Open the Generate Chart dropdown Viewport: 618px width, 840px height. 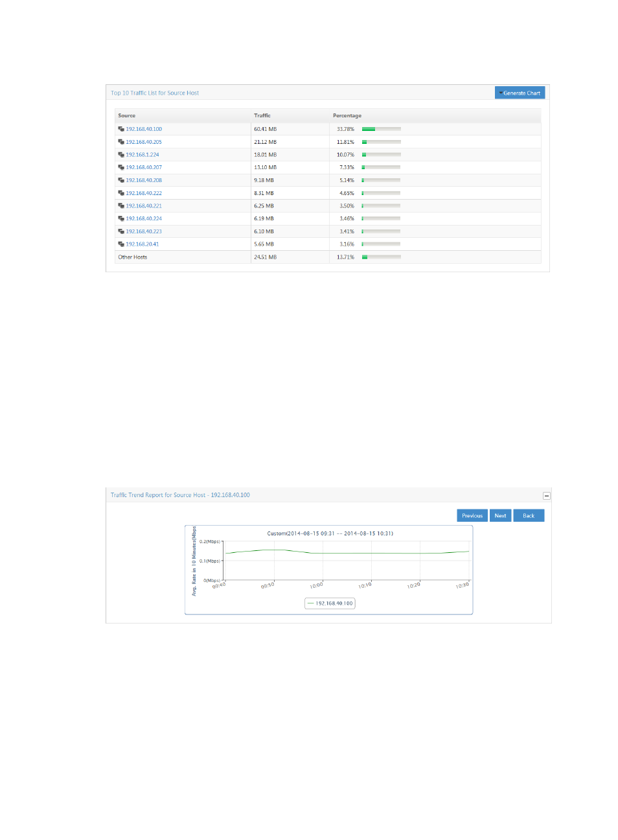click(x=520, y=93)
